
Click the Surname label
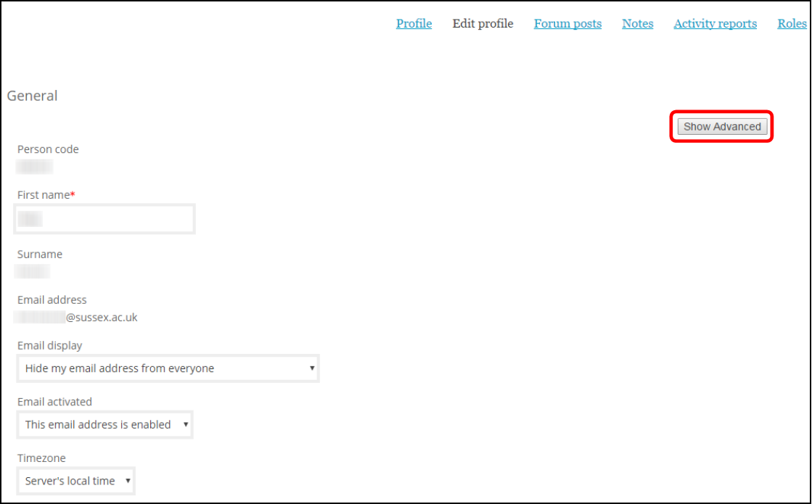click(40, 255)
